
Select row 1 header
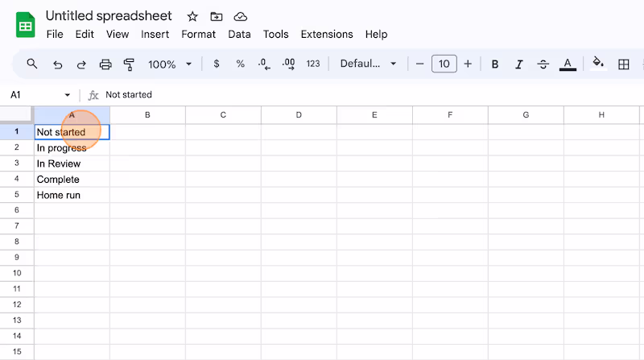[x=17, y=132]
